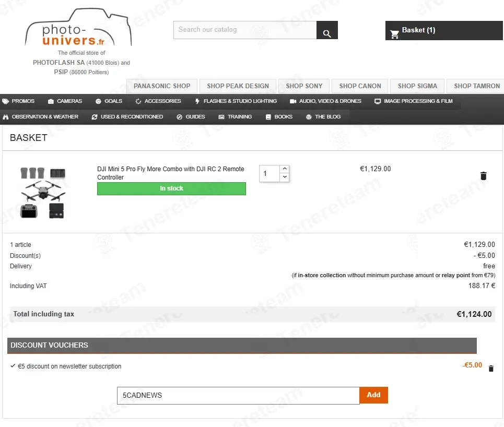The height and width of the screenshot is (427, 504).
Task: Click the BASKET page heading
Action: point(29,138)
